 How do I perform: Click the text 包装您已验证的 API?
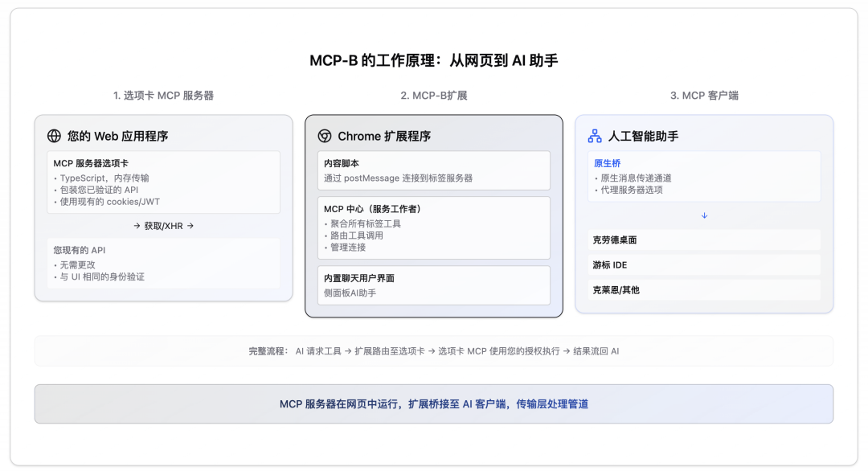[99, 190]
